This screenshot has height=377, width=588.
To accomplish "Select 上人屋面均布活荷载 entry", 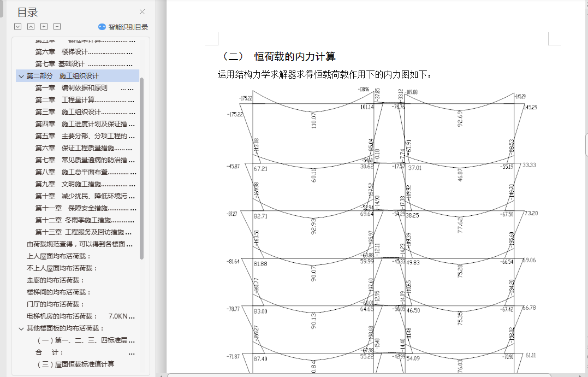I will [x=58, y=256].
